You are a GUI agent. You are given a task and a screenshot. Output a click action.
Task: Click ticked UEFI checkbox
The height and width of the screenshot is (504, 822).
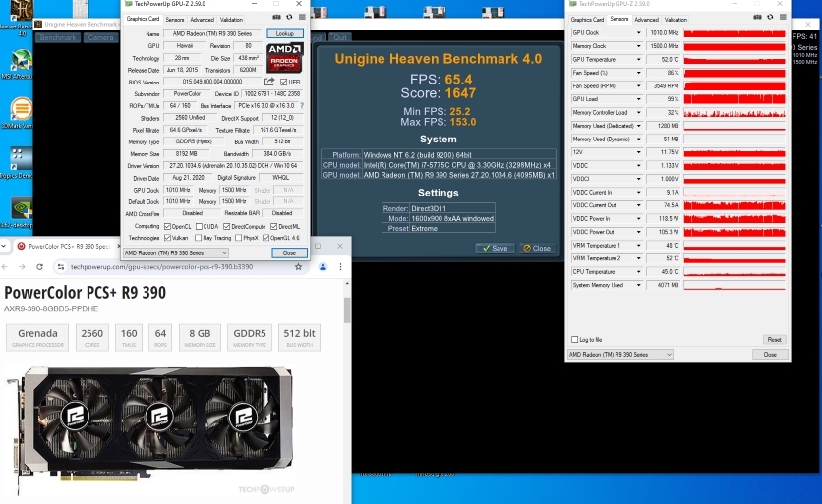(x=283, y=82)
